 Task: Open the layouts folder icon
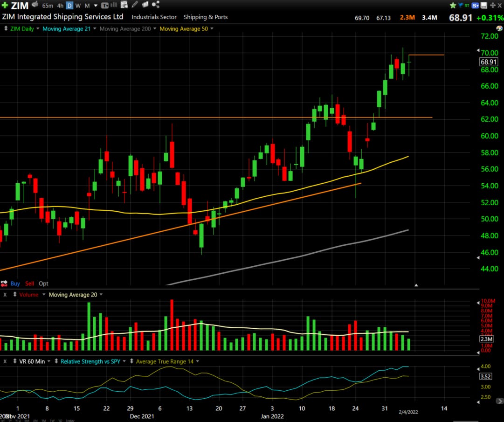(145, 5)
